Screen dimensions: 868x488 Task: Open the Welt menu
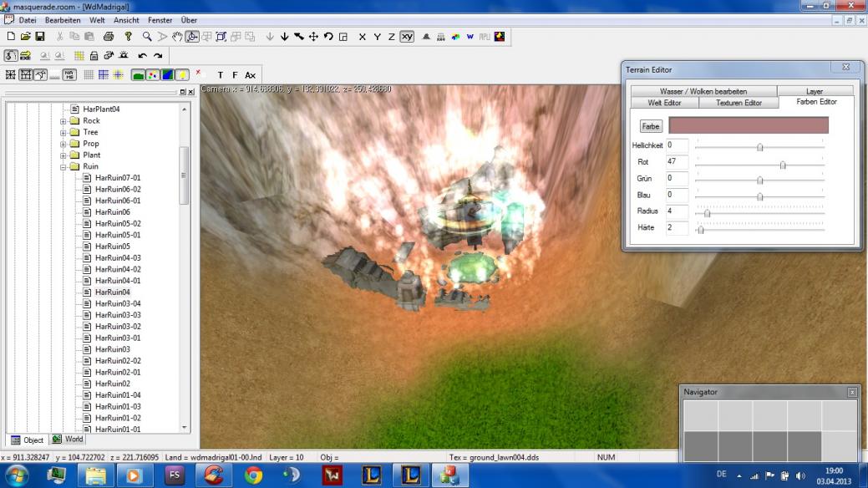97,20
